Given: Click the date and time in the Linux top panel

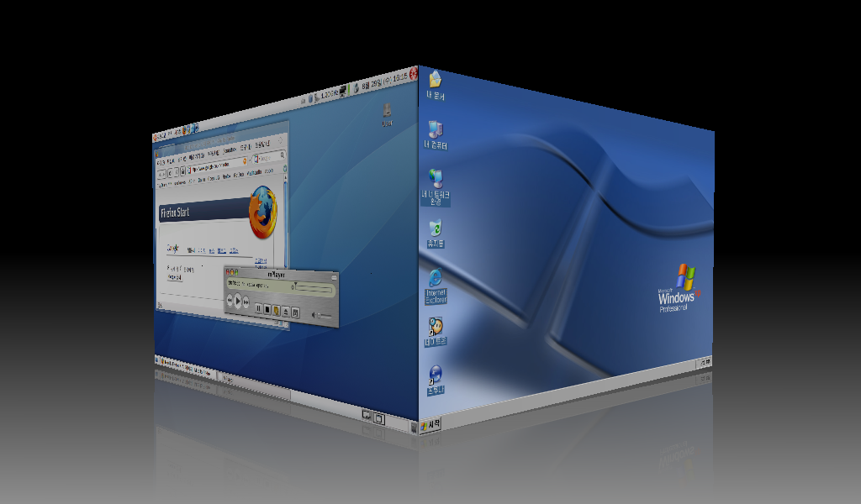Looking at the screenshot, I should [384, 81].
